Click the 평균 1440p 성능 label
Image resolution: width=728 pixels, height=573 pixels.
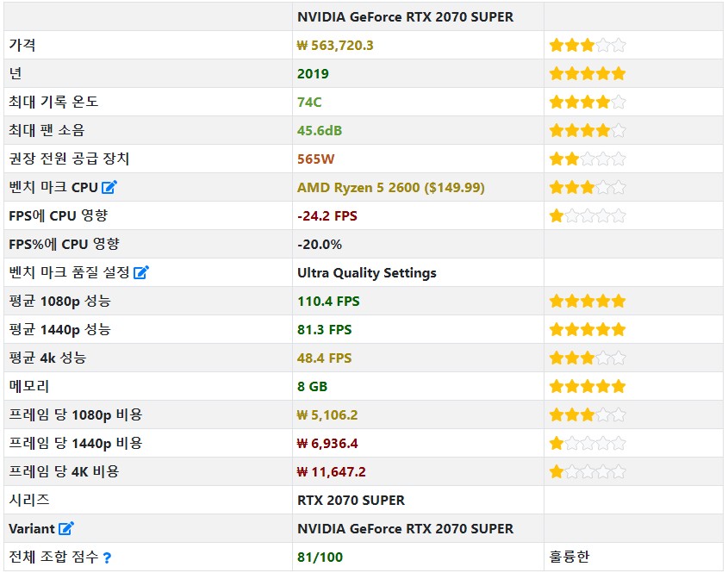(60, 329)
